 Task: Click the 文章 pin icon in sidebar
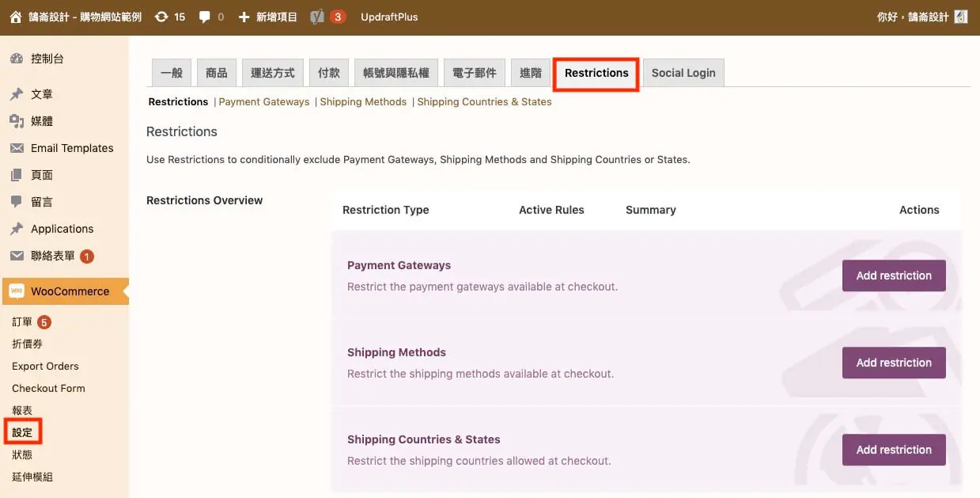pyautogui.click(x=17, y=94)
